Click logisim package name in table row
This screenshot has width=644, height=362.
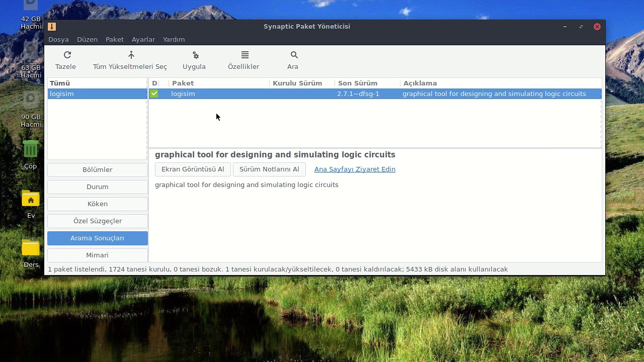click(x=183, y=94)
